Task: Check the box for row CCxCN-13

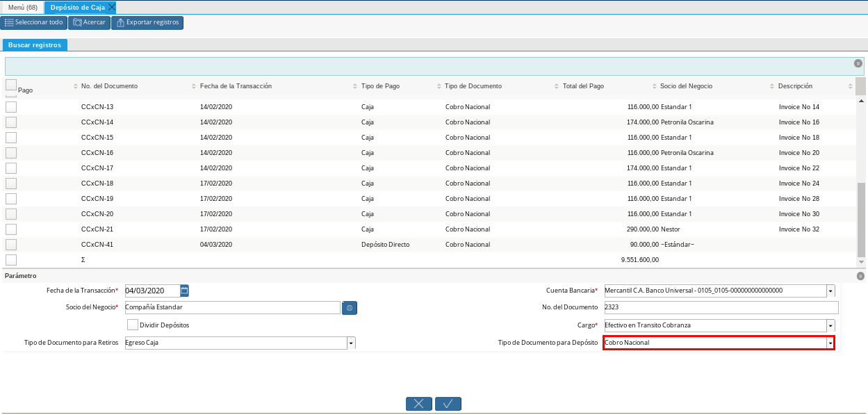Action: pos(11,107)
